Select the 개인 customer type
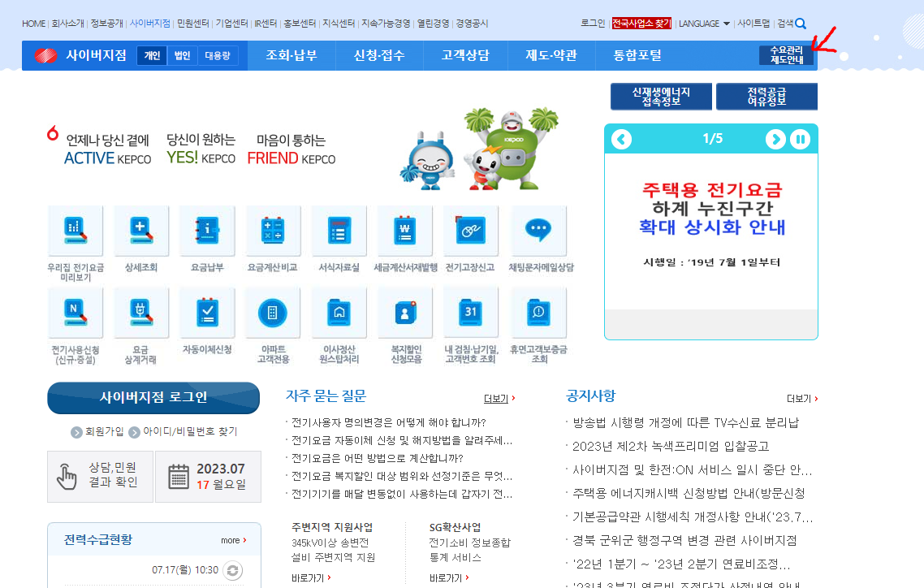Screen dimensions: 924x588 (x=152, y=55)
